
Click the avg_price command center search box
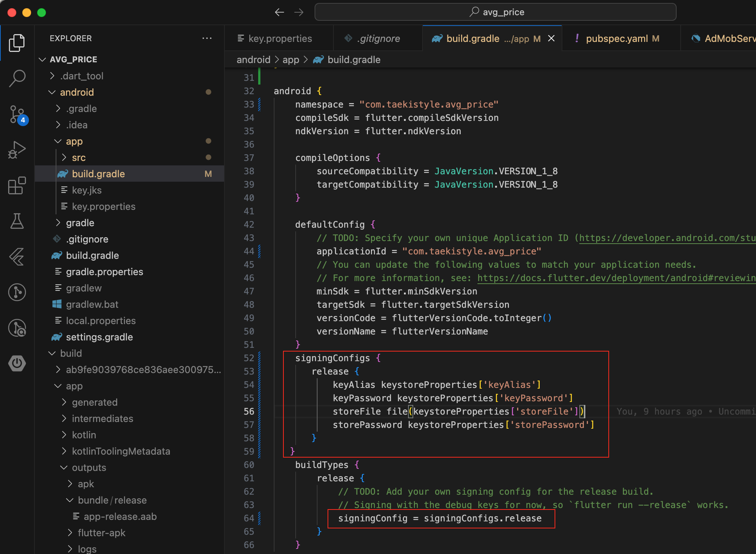pos(495,12)
